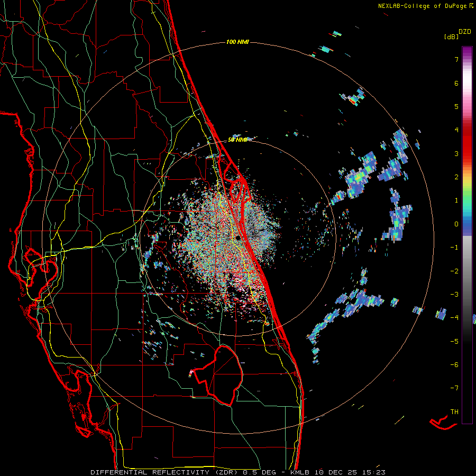Click the 3 value on the color scale

[456, 153]
